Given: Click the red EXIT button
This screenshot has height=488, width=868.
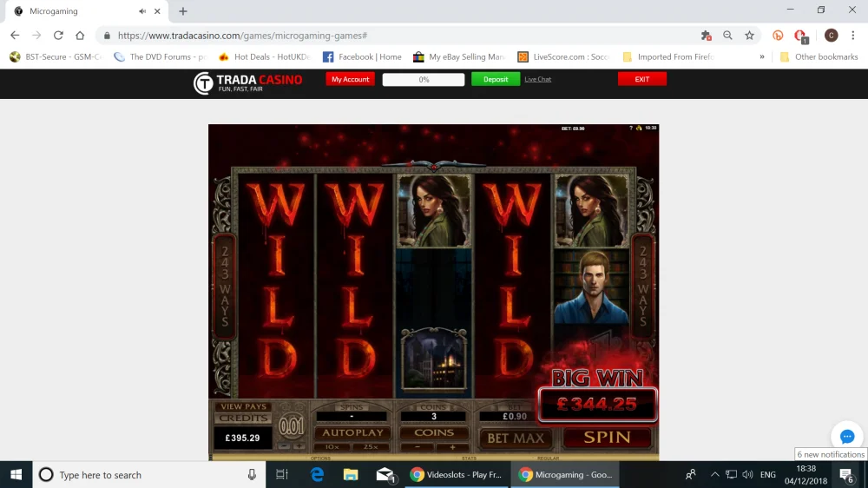Looking at the screenshot, I should point(642,79).
